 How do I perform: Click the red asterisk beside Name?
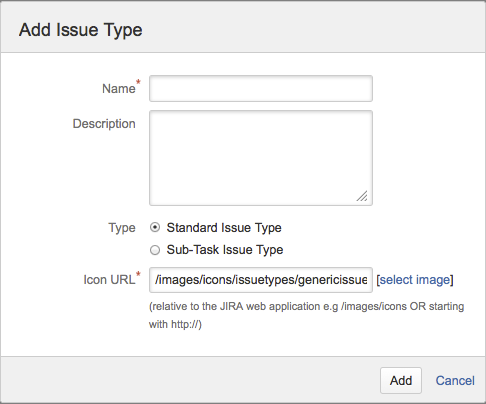(138, 82)
